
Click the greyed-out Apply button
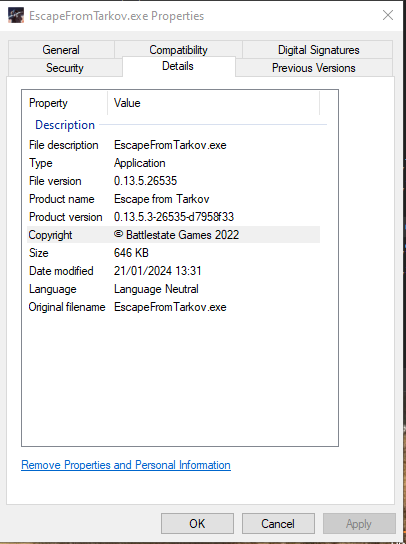point(359,524)
